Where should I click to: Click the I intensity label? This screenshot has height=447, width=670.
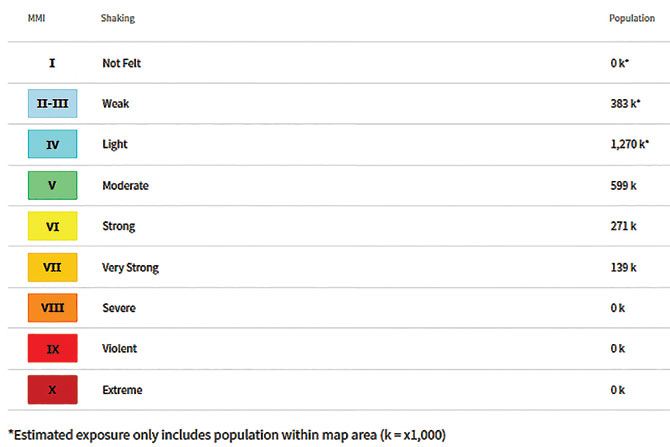[52, 62]
